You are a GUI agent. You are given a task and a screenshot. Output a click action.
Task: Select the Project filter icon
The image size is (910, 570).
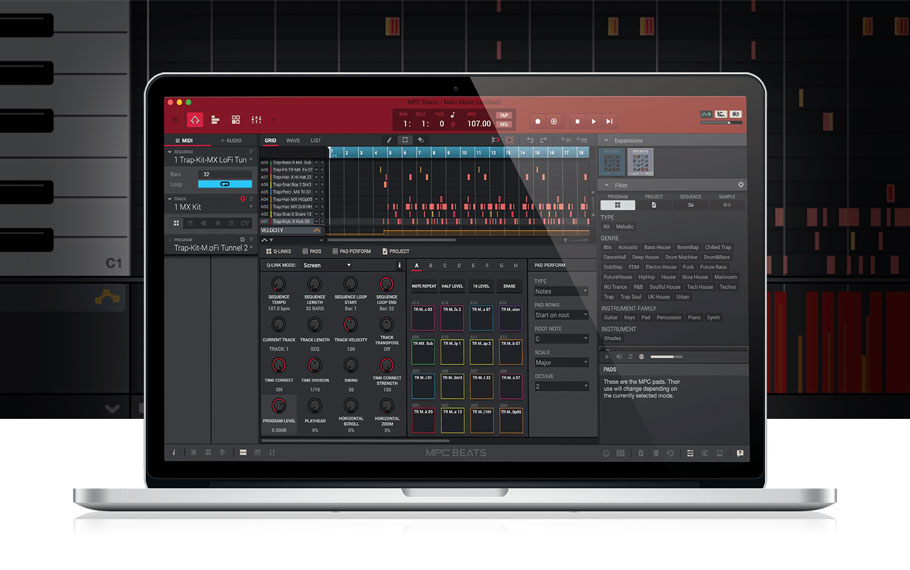(x=654, y=205)
